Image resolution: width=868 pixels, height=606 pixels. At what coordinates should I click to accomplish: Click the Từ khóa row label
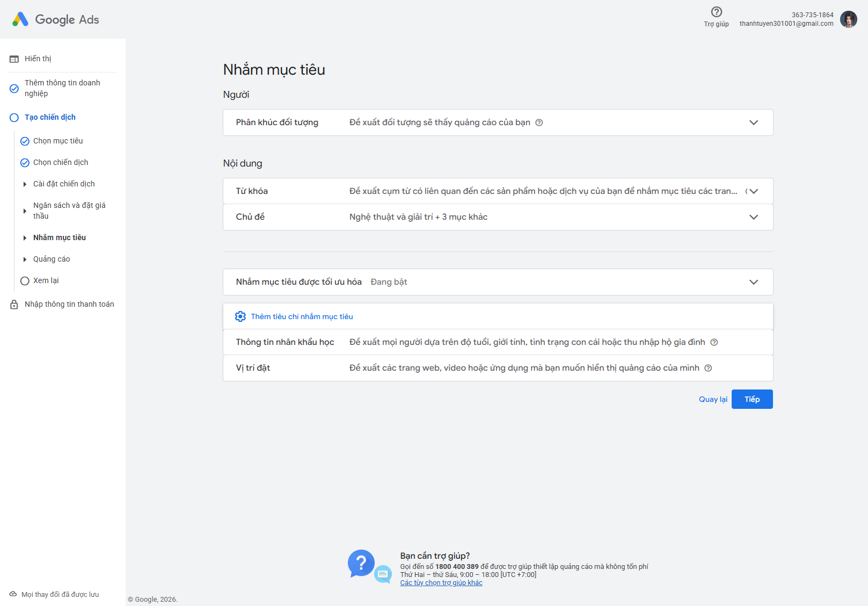pos(252,191)
